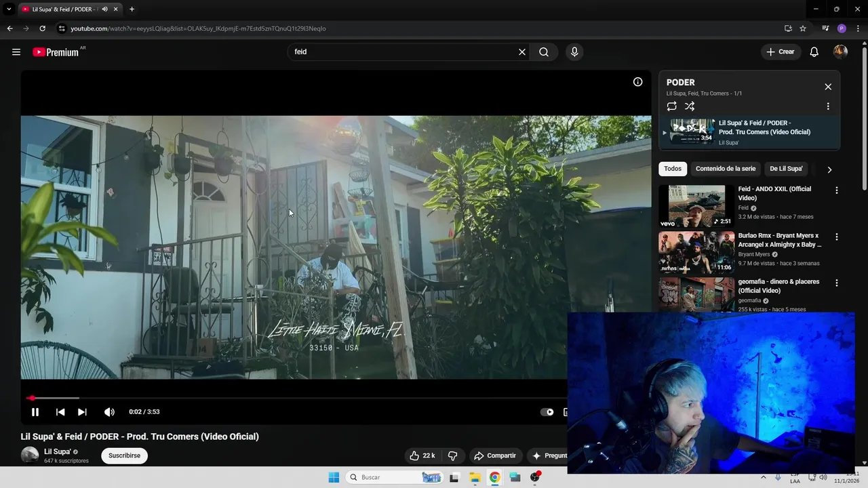Close the Lil Supa' & Feid tab
The width and height of the screenshot is (868, 488).
(116, 9)
